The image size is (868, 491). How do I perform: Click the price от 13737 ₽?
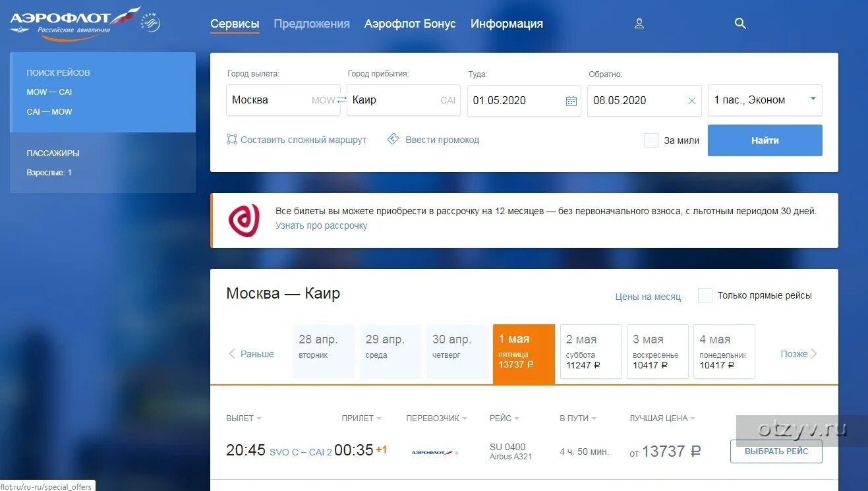[665, 451]
